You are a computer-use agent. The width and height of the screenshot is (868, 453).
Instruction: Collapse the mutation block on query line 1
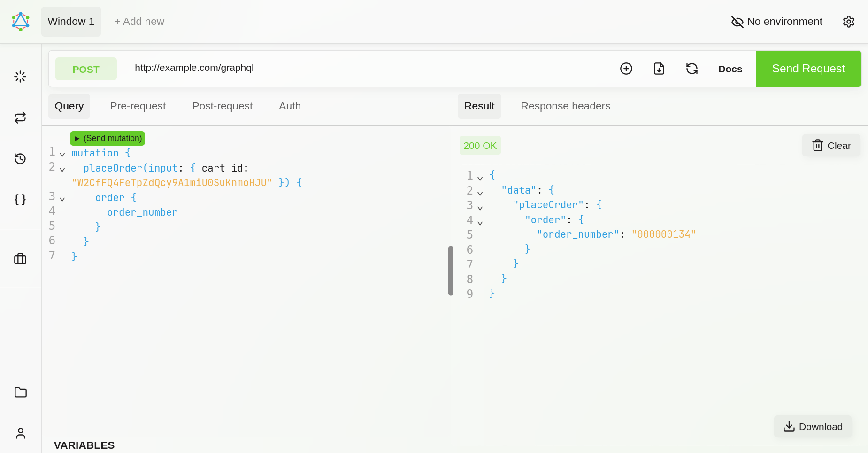pyautogui.click(x=62, y=154)
